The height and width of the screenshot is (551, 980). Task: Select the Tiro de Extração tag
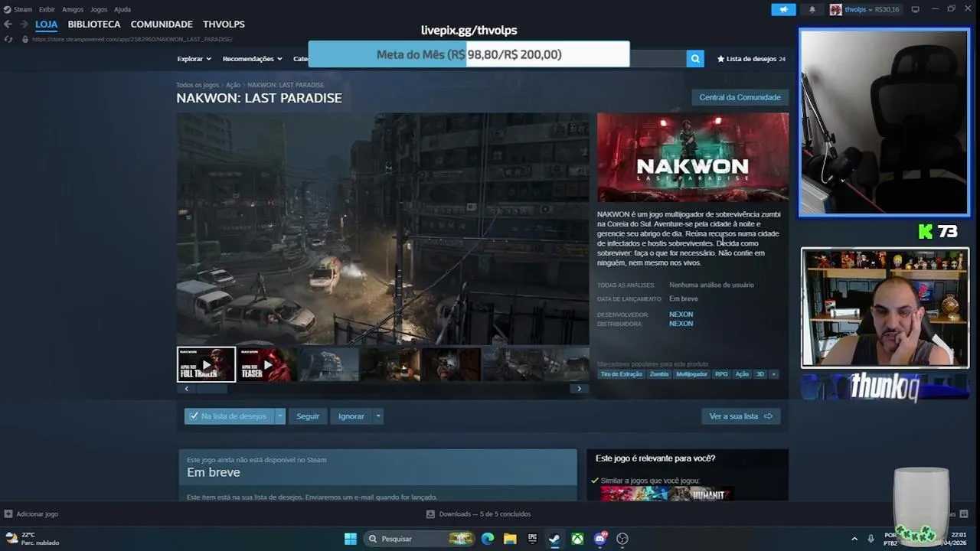[622, 374]
